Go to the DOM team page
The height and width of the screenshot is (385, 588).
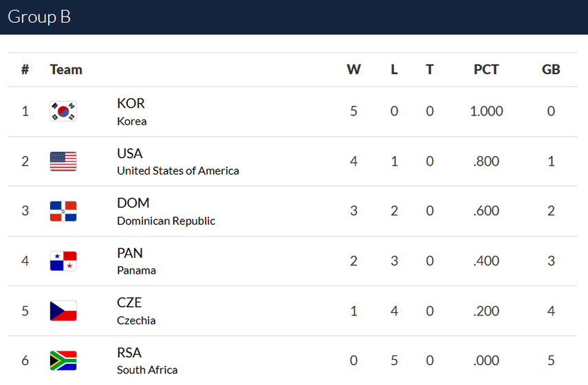(x=133, y=203)
